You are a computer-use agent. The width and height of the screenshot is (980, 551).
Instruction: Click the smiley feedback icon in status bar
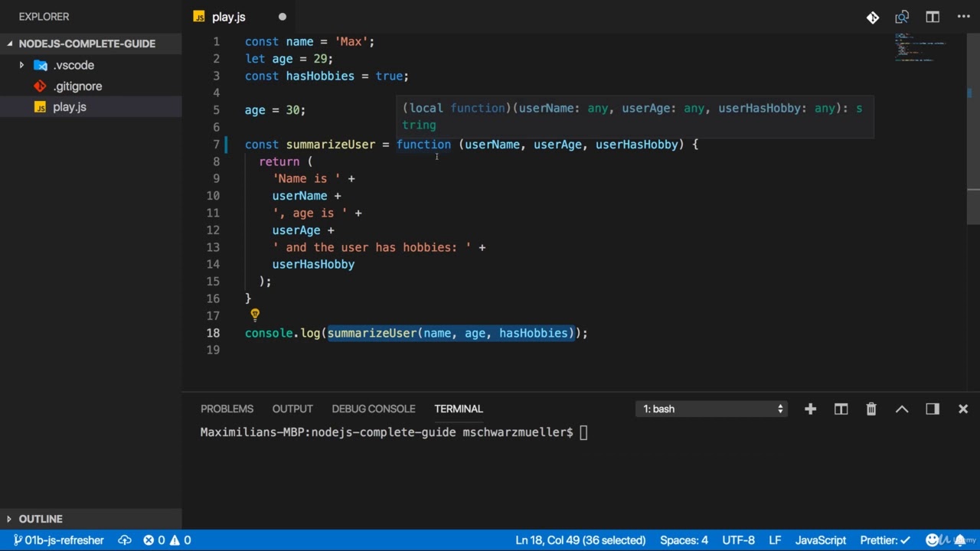point(933,540)
